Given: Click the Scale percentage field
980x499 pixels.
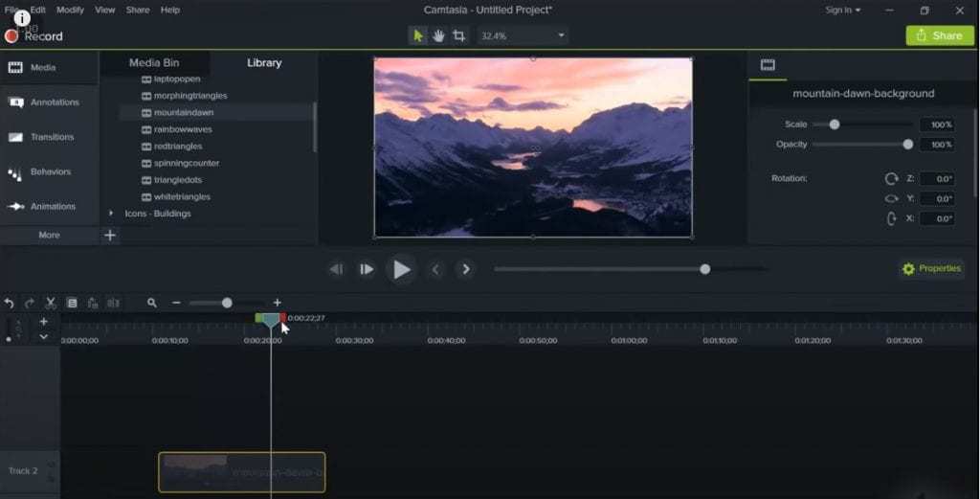Looking at the screenshot, I should [x=937, y=125].
